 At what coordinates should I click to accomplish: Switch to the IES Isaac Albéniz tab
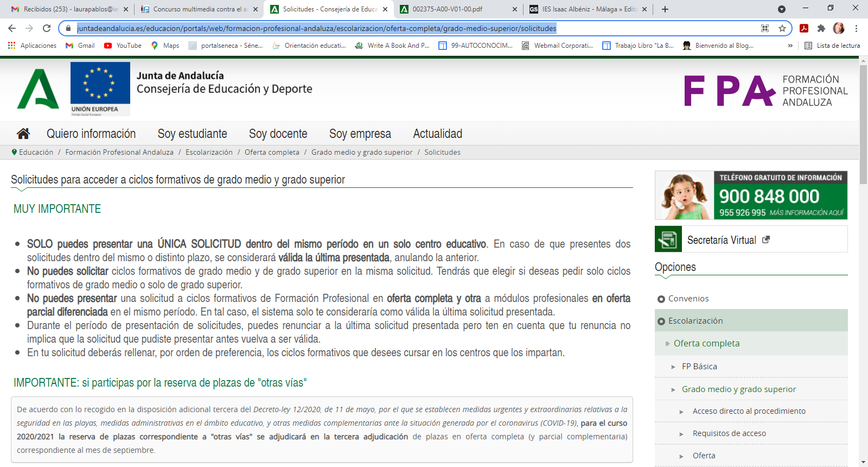pyautogui.click(x=588, y=9)
